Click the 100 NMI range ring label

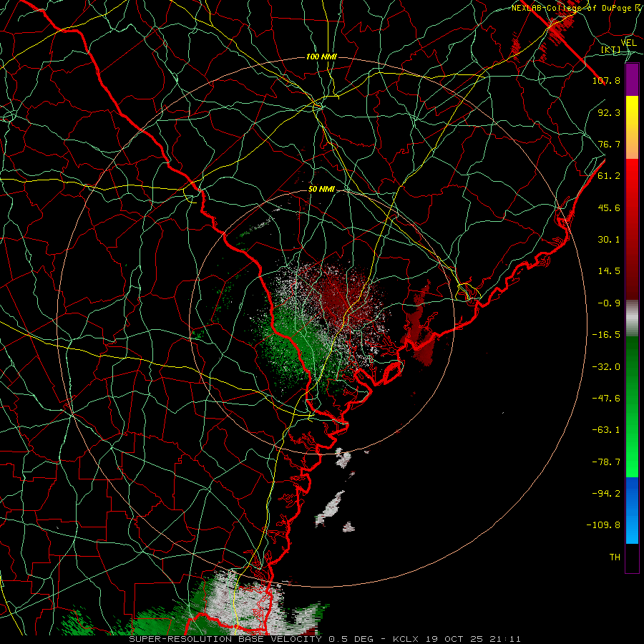pyautogui.click(x=321, y=57)
